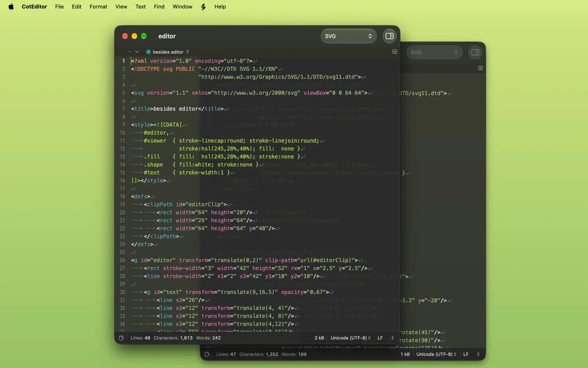Click '1 kB' file size in back window

[405, 354]
